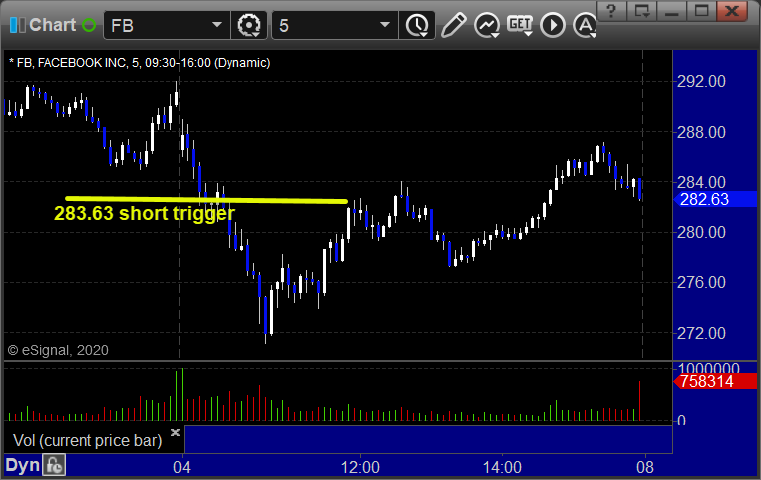Viewport: 761px width, 480px height.
Task: Click the 14:00 time axis label
Action: (x=502, y=467)
